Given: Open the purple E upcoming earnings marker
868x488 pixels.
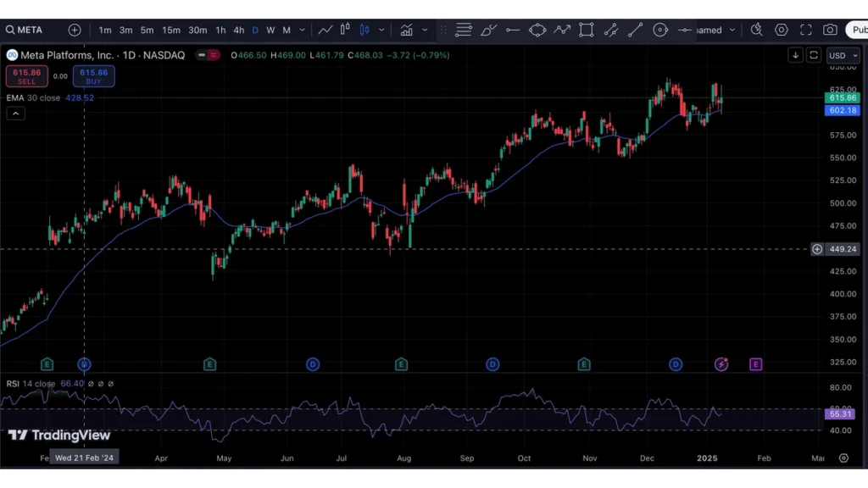Looking at the screenshot, I should pos(755,364).
